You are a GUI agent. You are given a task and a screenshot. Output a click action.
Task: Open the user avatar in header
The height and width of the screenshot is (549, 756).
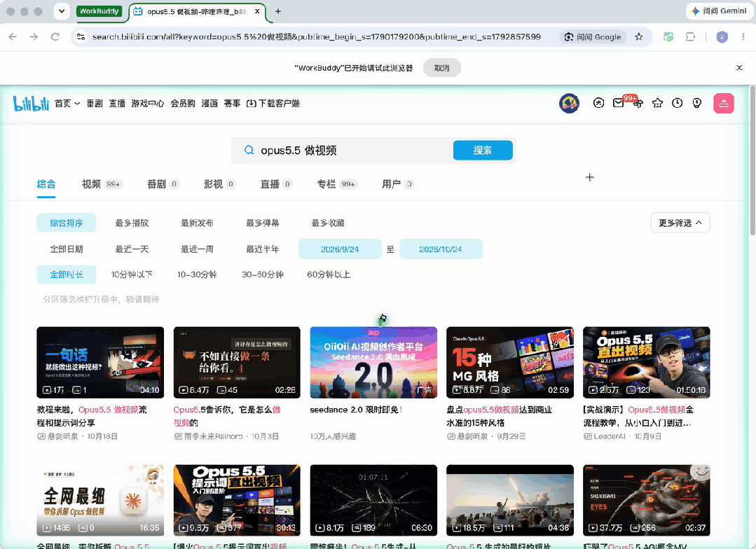[x=570, y=103]
